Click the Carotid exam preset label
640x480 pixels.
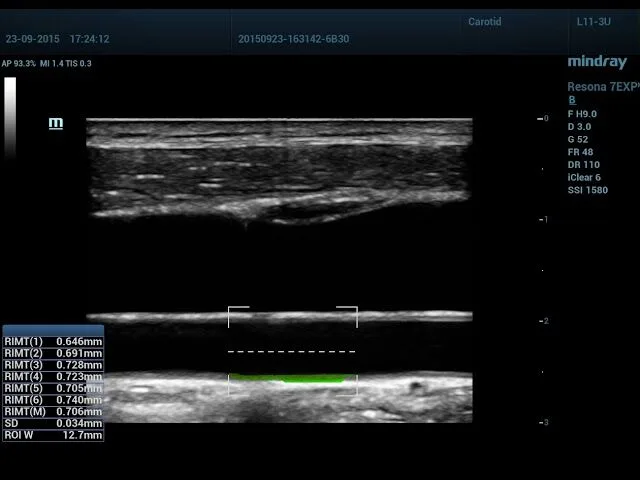tap(484, 22)
